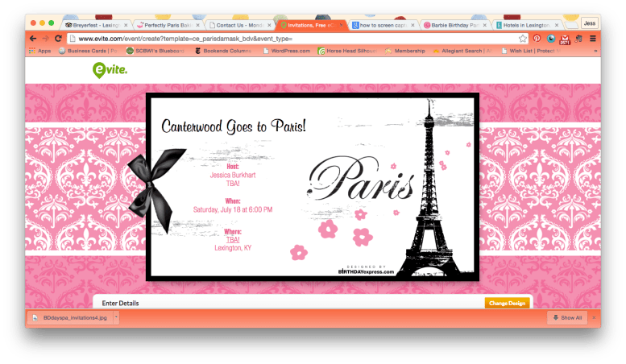Go back using the browser back arrow
Image resolution: width=626 pixels, height=364 pixels.
tap(33, 39)
